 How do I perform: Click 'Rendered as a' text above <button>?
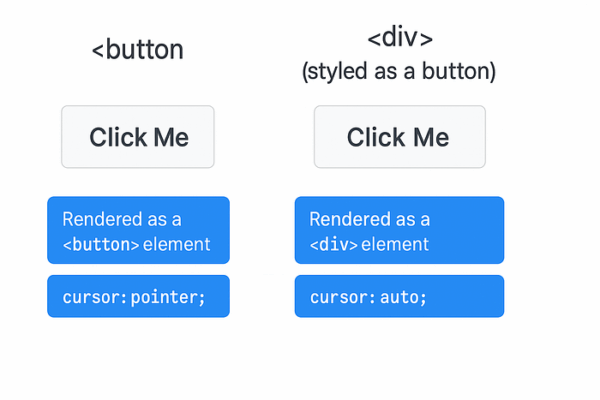[122, 219]
